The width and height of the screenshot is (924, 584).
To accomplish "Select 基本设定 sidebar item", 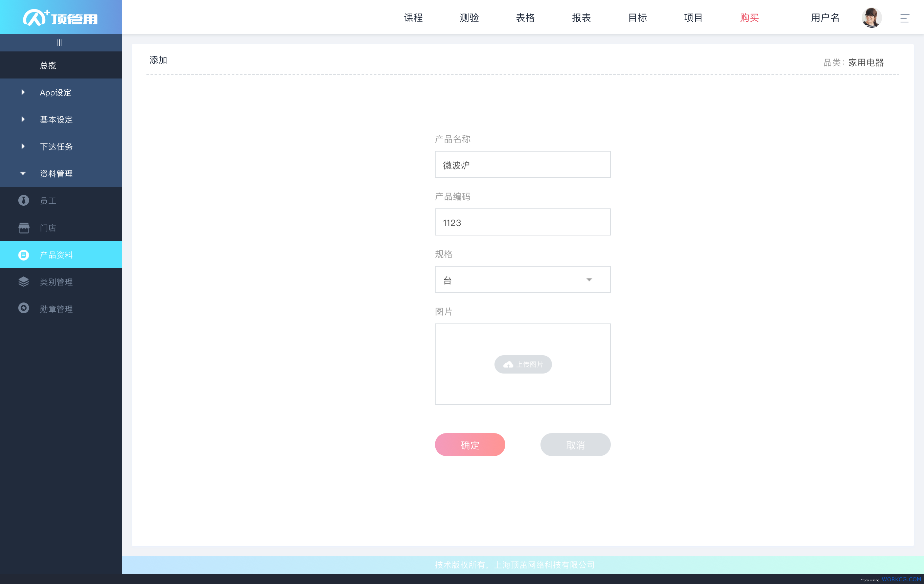I will [x=61, y=119].
